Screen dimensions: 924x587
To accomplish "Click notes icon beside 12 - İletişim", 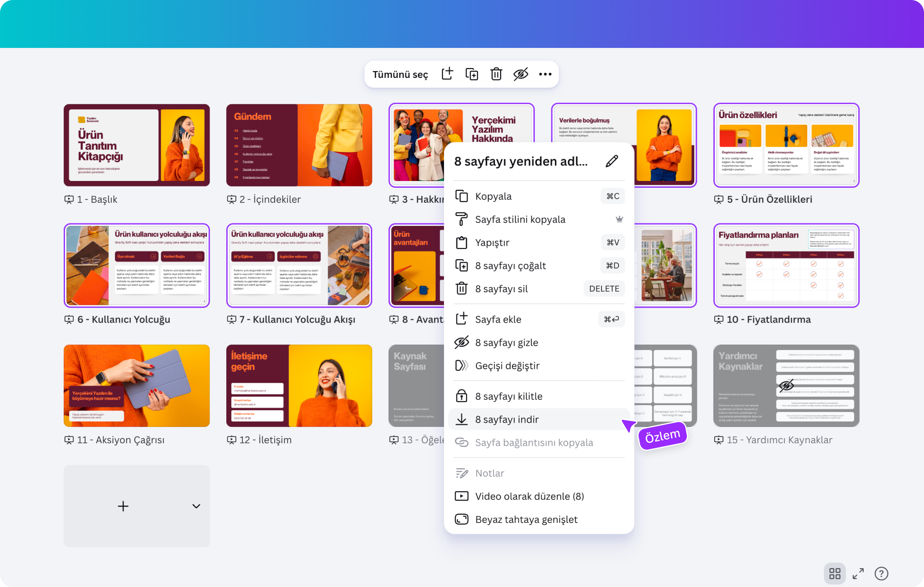I will (231, 440).
